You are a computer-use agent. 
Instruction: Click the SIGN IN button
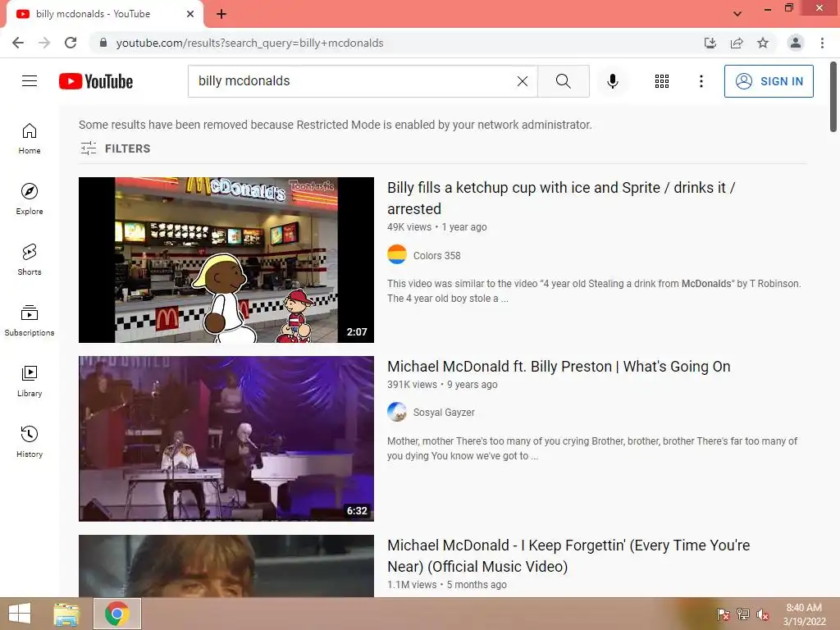(x=769, y=81)
